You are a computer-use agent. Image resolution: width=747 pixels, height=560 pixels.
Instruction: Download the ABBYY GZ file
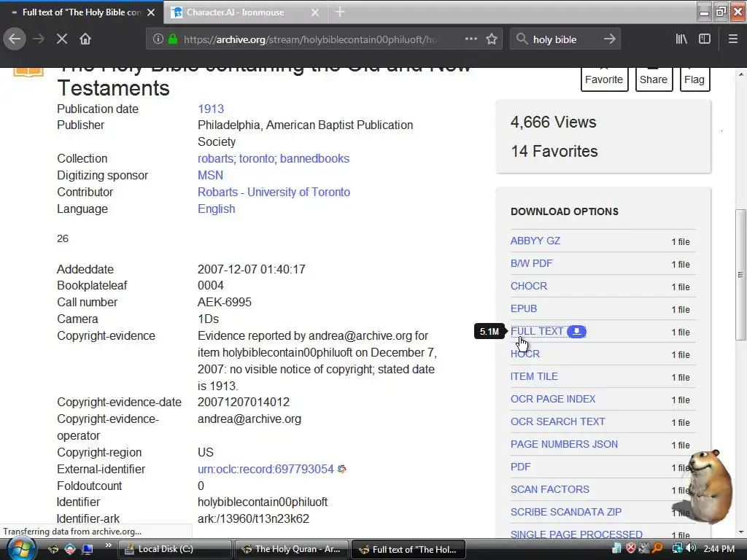click(x=535, y=241)
